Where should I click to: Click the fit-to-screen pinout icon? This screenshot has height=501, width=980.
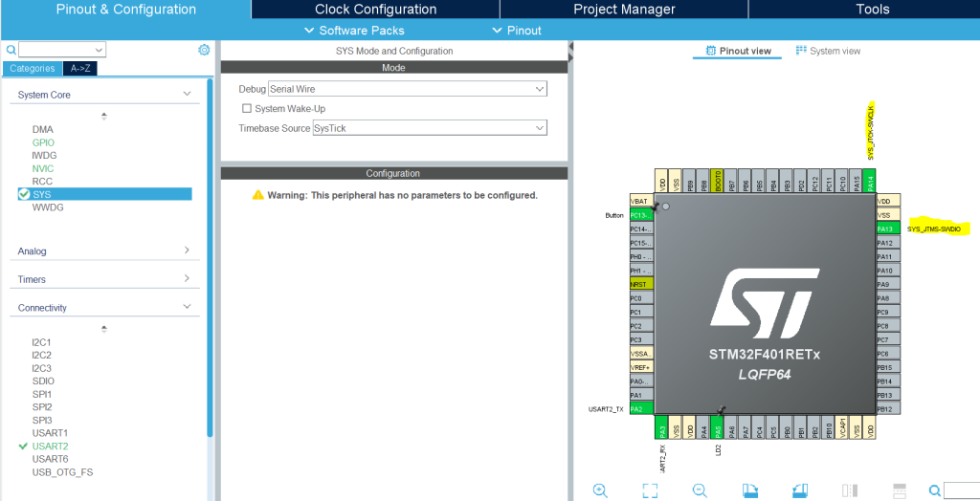click(x=650, y=490)
